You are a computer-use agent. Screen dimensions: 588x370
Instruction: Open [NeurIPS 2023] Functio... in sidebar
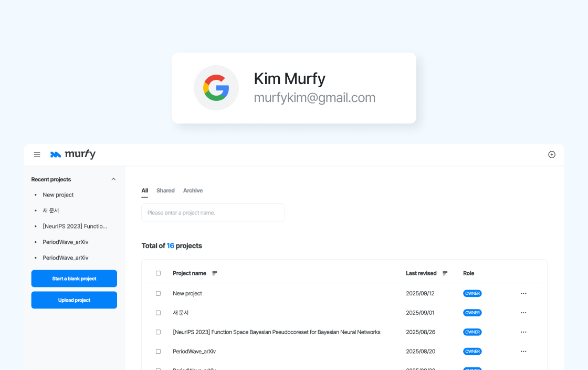tap(75, 227)
